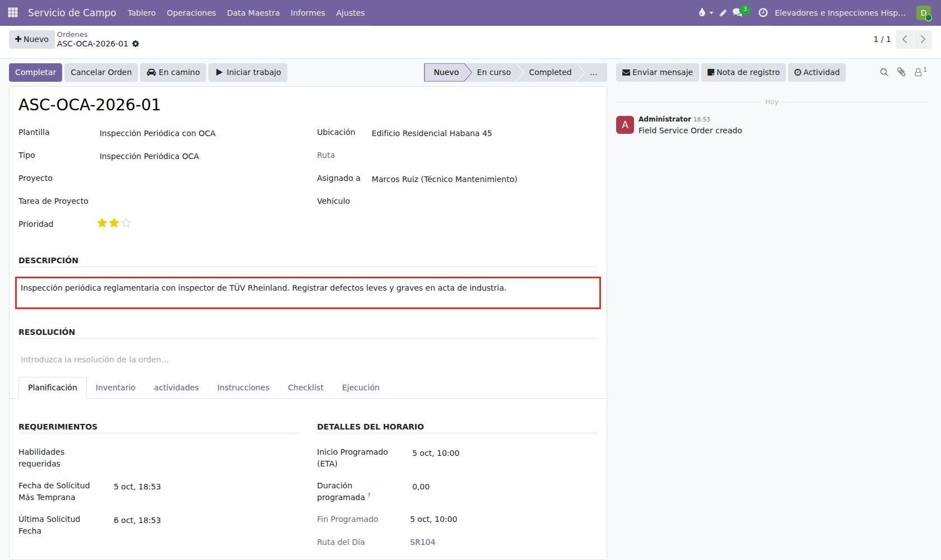
Task: Switch to the Checklist tab
Action: click(305, 388)
